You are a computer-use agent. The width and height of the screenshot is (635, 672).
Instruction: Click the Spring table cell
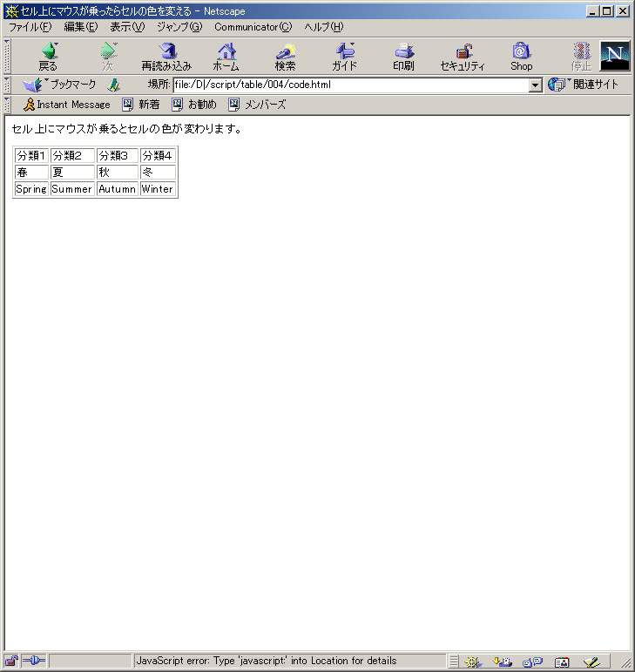tap(31, 189)
